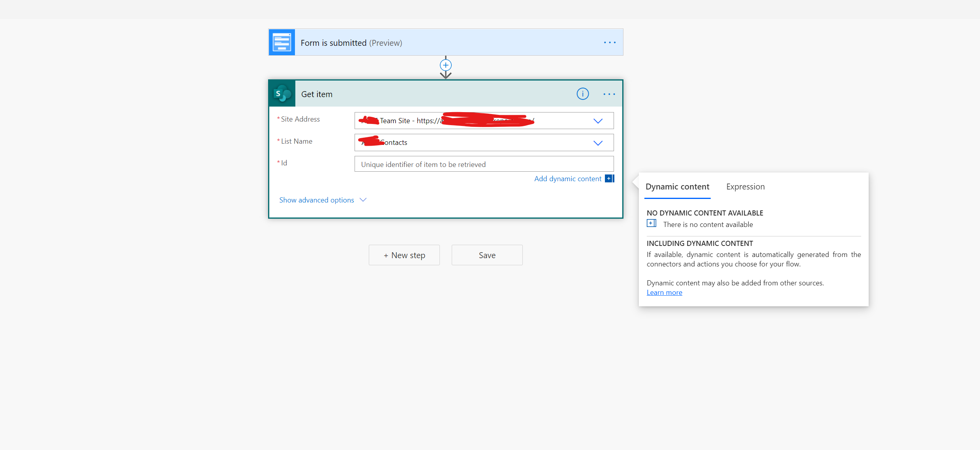Click the no content available icon
The height and width of the screenshot is (450, 980).
(651, 224)
